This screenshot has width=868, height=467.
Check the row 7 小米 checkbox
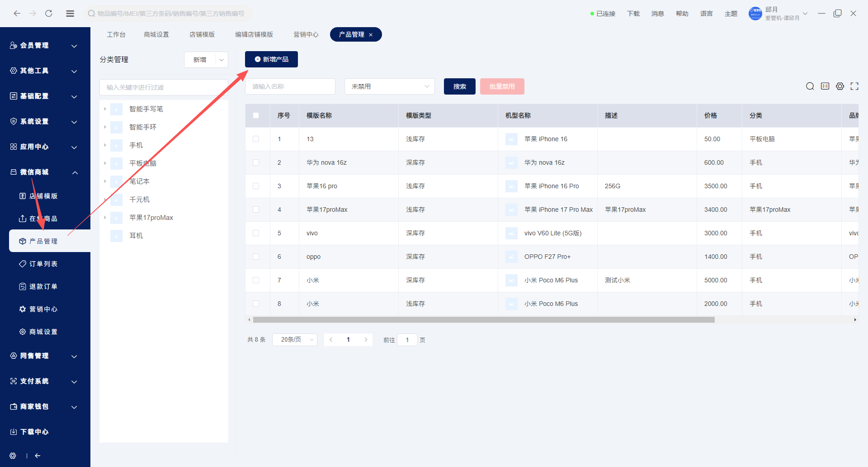point(256,280)
